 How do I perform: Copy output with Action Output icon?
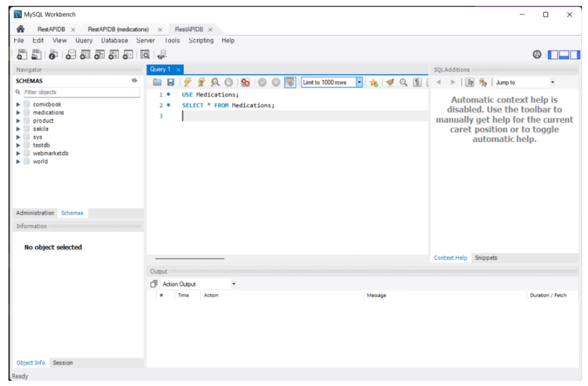pos(154,284)
